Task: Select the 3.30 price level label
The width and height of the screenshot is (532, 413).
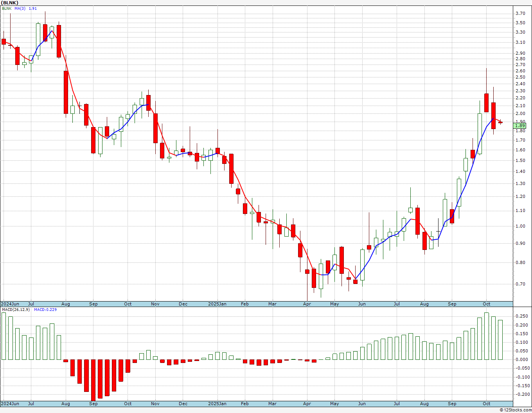Action: tap(520, 32)
